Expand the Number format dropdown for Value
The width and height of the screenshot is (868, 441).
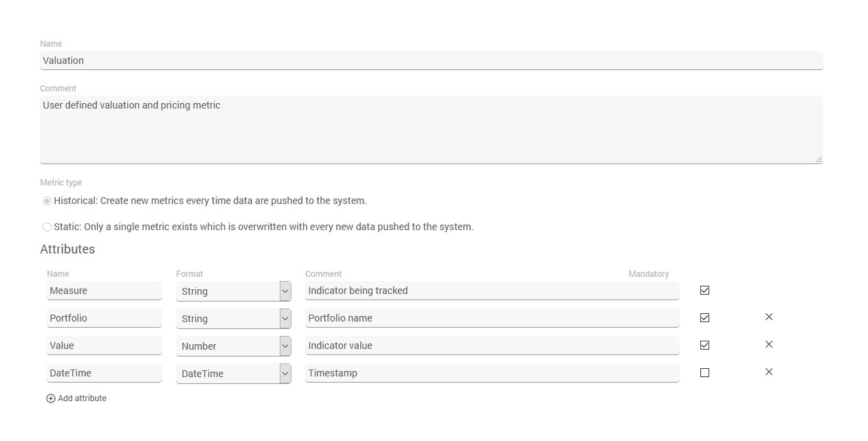coord(234,346)
